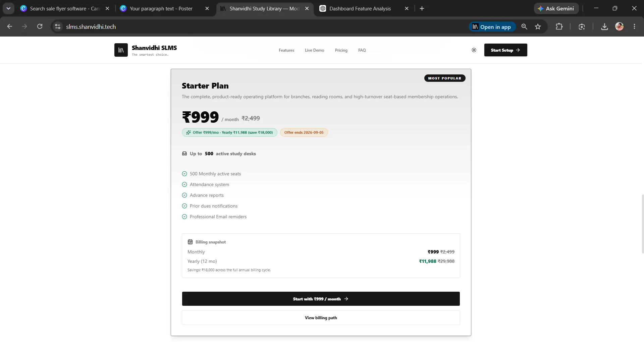Click the Ask Gemini button
644x342 pixels.
556,8
